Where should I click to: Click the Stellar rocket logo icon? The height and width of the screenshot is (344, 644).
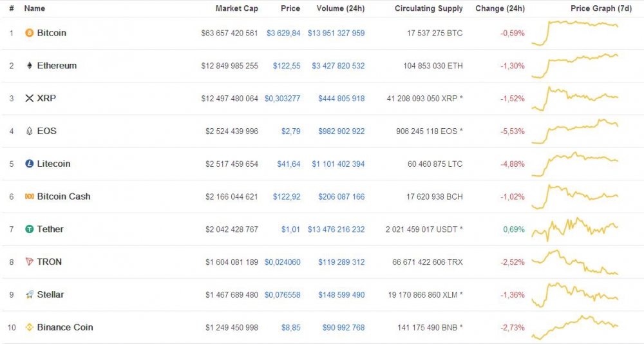[29, 294]
